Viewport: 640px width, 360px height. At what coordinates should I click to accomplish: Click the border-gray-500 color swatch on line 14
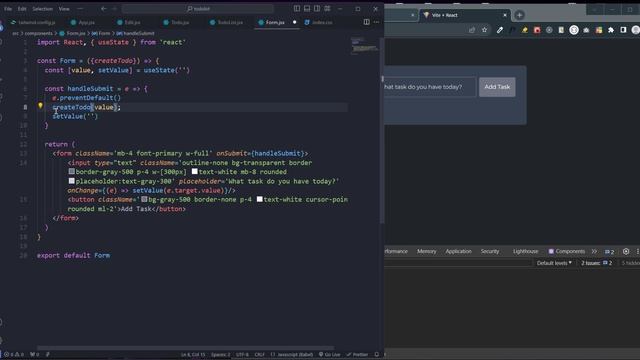71,171
